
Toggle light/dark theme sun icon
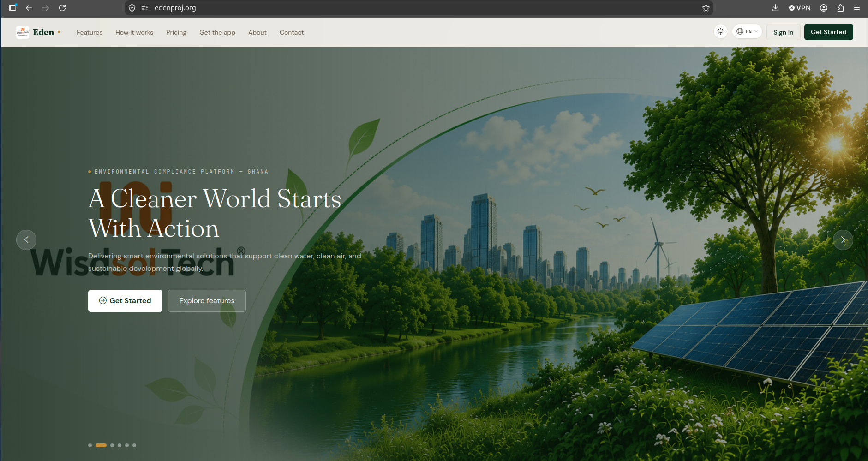click(720, 31)
